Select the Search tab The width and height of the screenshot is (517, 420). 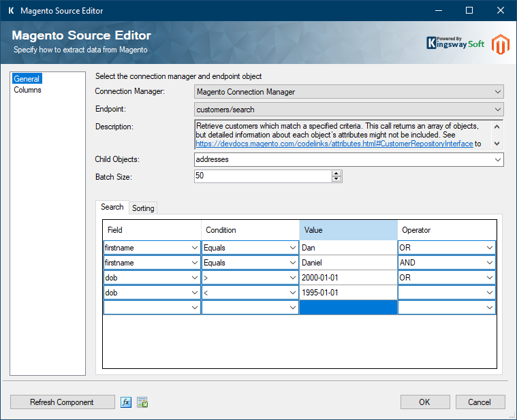(x=112, y=207)
